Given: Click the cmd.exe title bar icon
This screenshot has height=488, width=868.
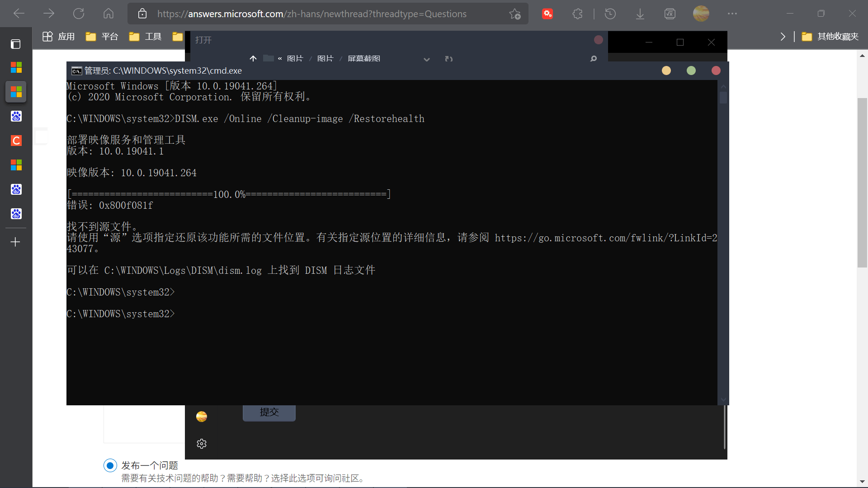Looking at the screenshot, I should (76, 71).
